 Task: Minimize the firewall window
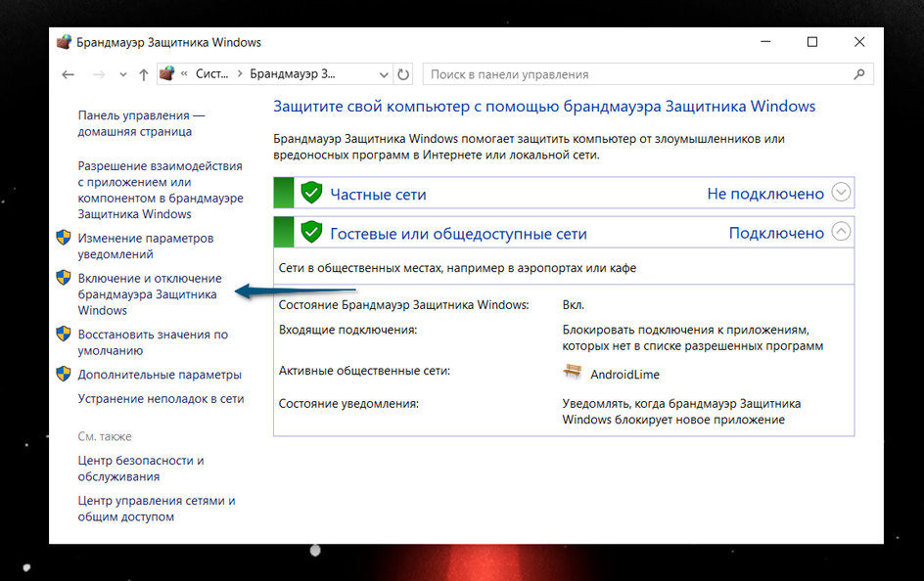click(x=765, y=42)
